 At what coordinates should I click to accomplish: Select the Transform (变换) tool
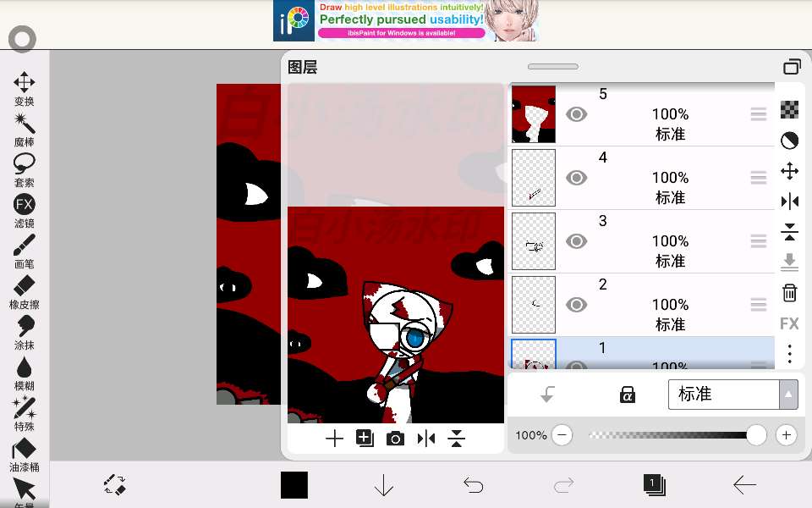click(24, 89)
